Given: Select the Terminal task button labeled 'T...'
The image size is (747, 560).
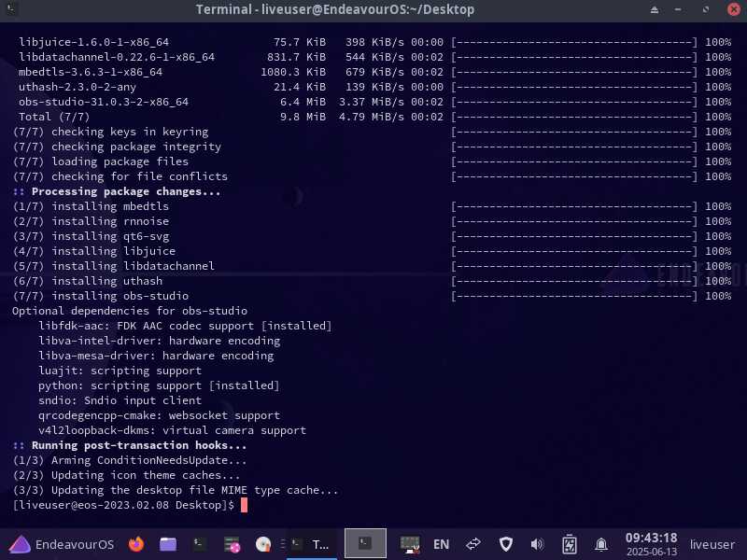Looking at the screenshot, I should pos(312,544).
